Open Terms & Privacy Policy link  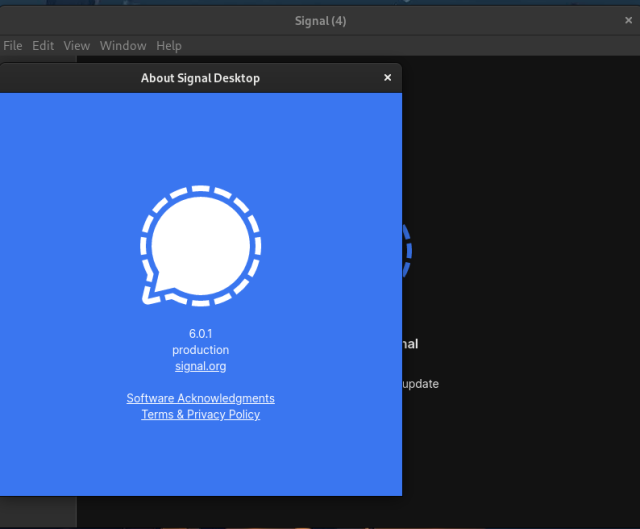coord(200,414)
